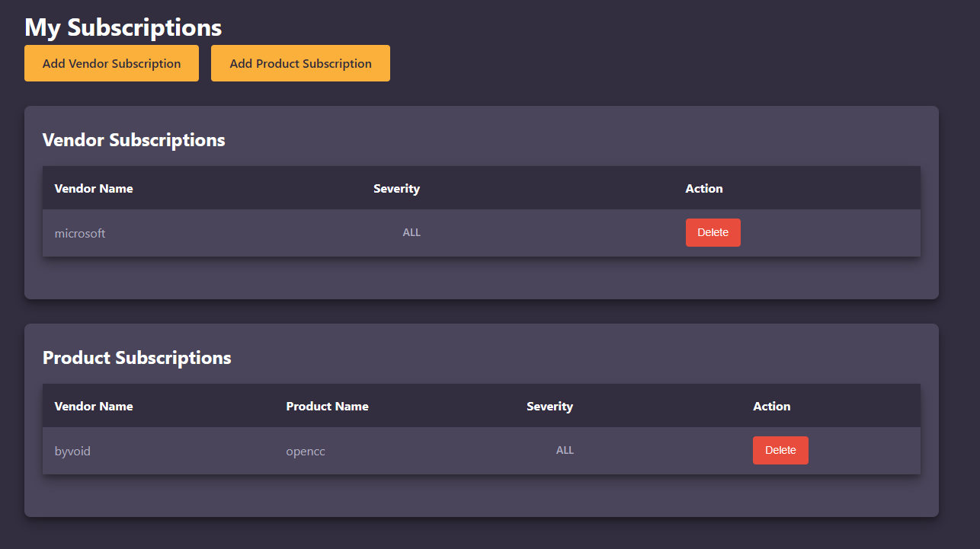Click the Product Subscriptions section heading
Viewport: 980px width, 549px height.
[x=137, y=358]
